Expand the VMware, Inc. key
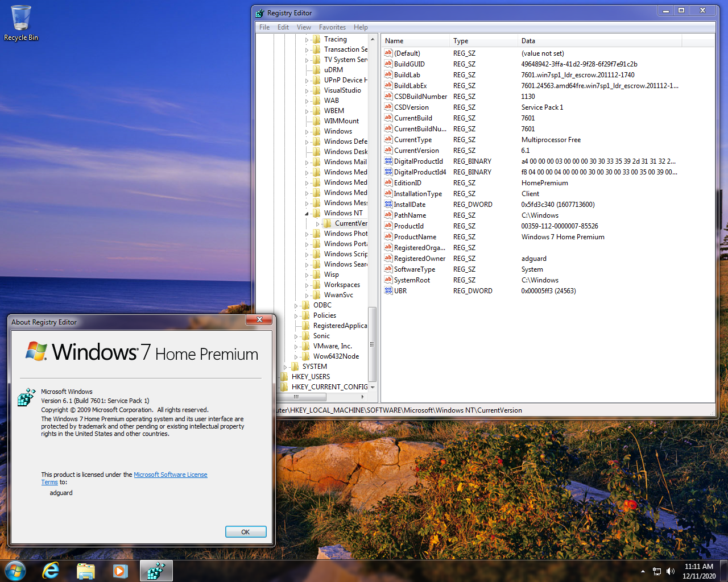Viewport: 728px width, 582px height. click(x=296, y=347)
